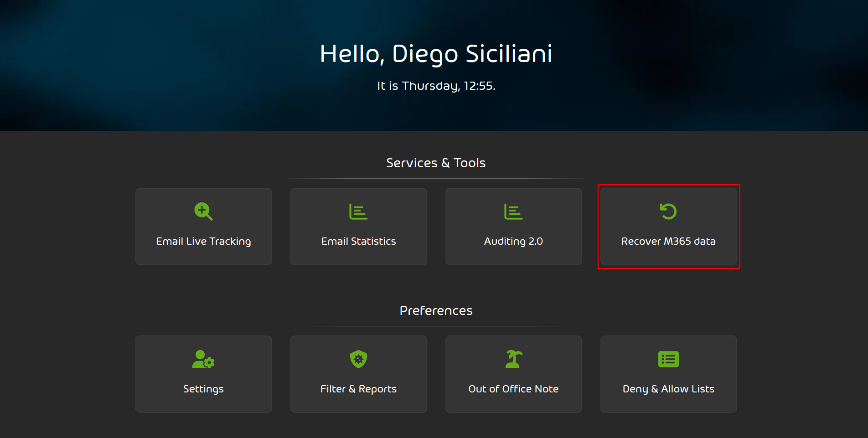Click the user gear Settings icon
This screenshot has height=438, width=868.
203,359
